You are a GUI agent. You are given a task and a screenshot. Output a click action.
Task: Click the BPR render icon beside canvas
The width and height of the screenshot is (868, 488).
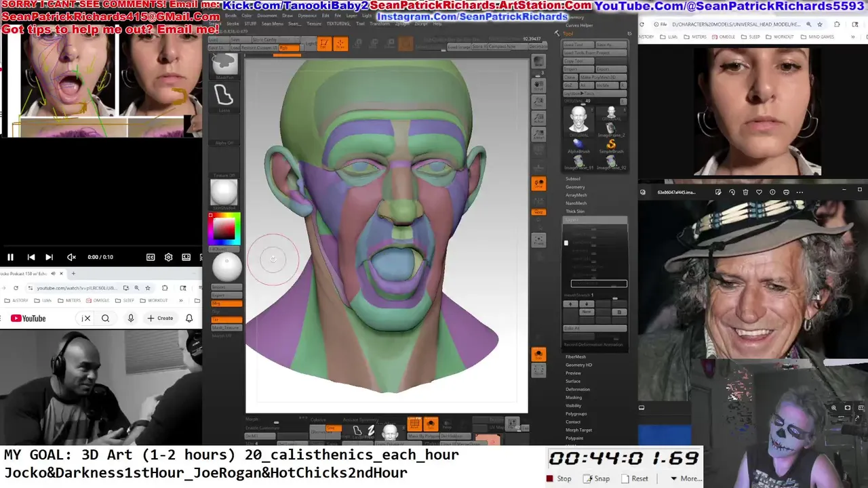(538, 62)
